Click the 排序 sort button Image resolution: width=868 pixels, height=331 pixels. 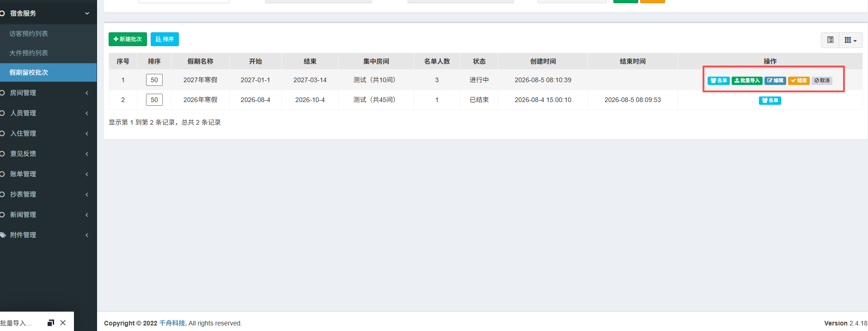[x=165, y=39]
